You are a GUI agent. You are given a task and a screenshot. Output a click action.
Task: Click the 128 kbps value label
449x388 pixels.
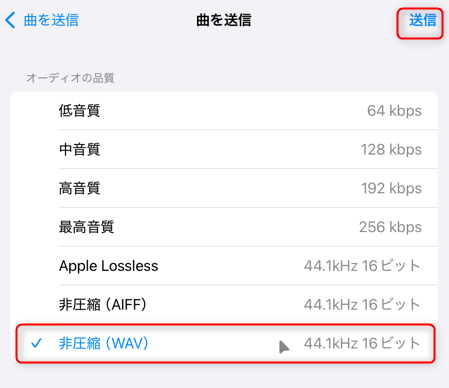click(391, 149)
